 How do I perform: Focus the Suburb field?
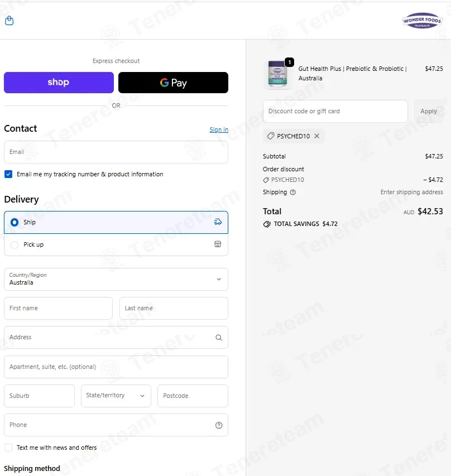(39, 396)
